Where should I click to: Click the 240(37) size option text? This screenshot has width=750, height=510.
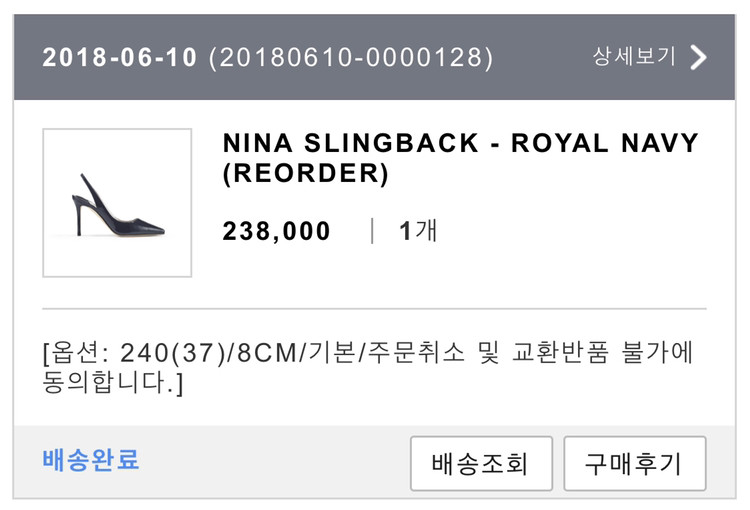pos(171,354)
